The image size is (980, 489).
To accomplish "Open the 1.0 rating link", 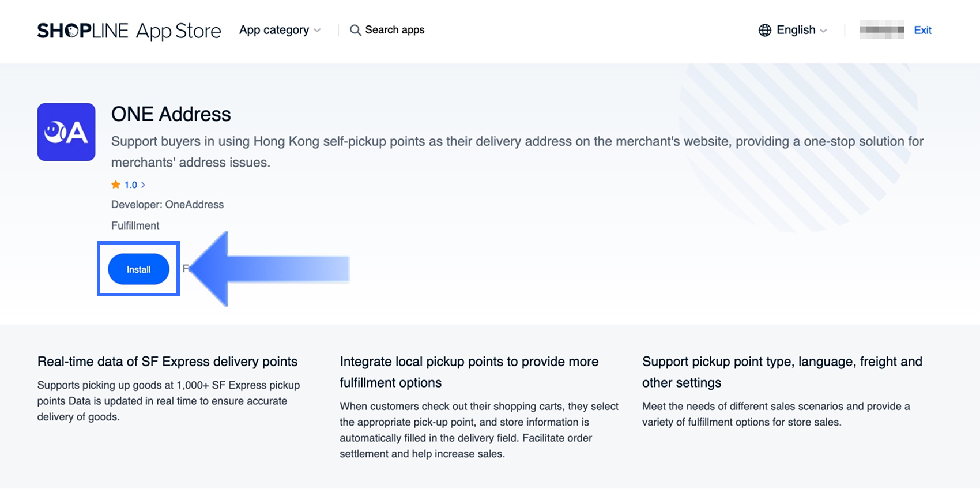I will tap(131, 185).
